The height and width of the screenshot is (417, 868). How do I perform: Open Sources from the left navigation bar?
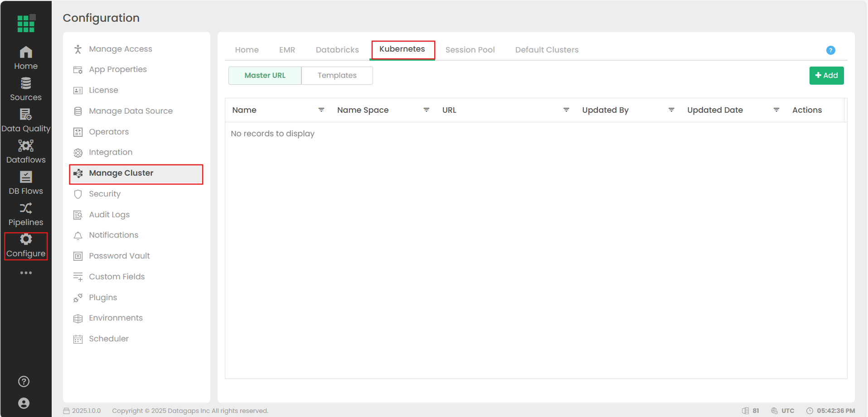point(26,89)
